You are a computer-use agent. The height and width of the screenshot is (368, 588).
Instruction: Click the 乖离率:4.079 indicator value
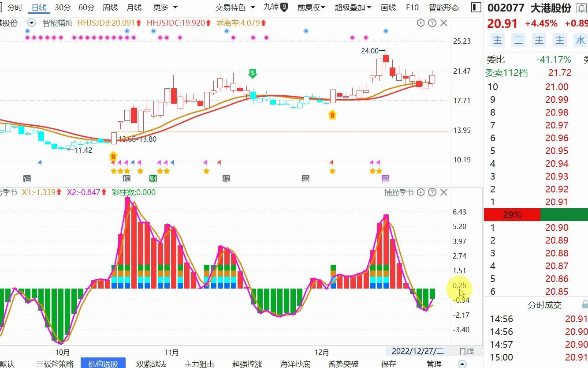click(x=241, y=23)
